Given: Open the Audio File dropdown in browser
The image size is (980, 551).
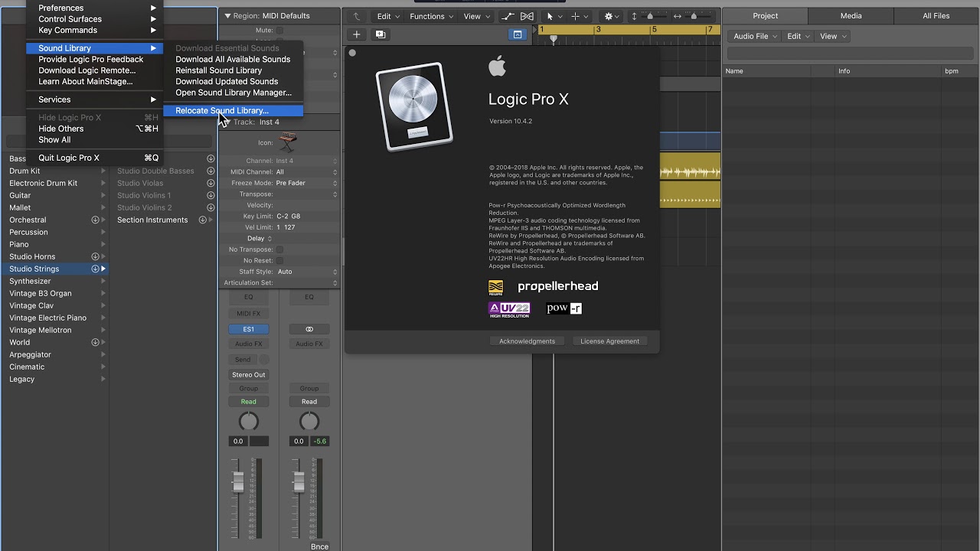Looking at the screenshot, I should [754, 36].
